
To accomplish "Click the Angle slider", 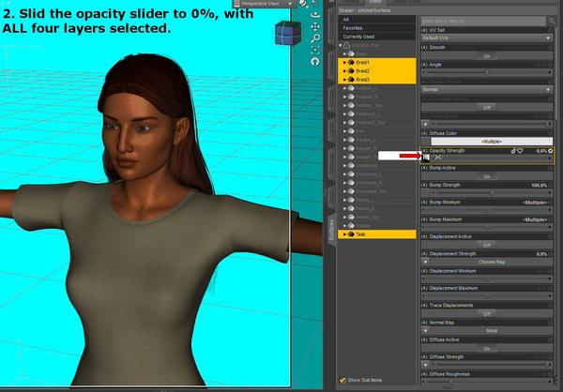I will coord(487,72).
